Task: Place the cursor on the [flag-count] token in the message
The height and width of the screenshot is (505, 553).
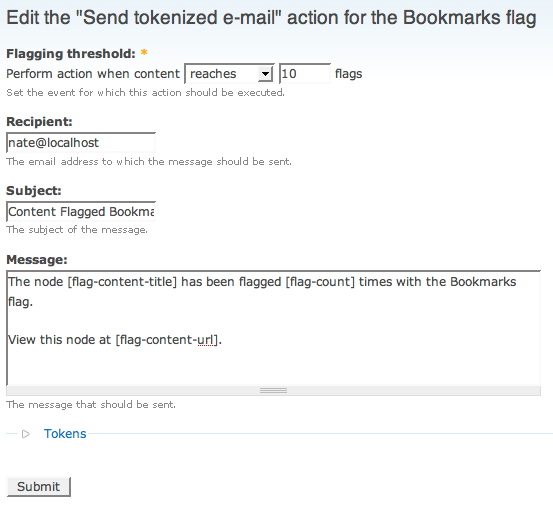Action: [x=320, y=282]
